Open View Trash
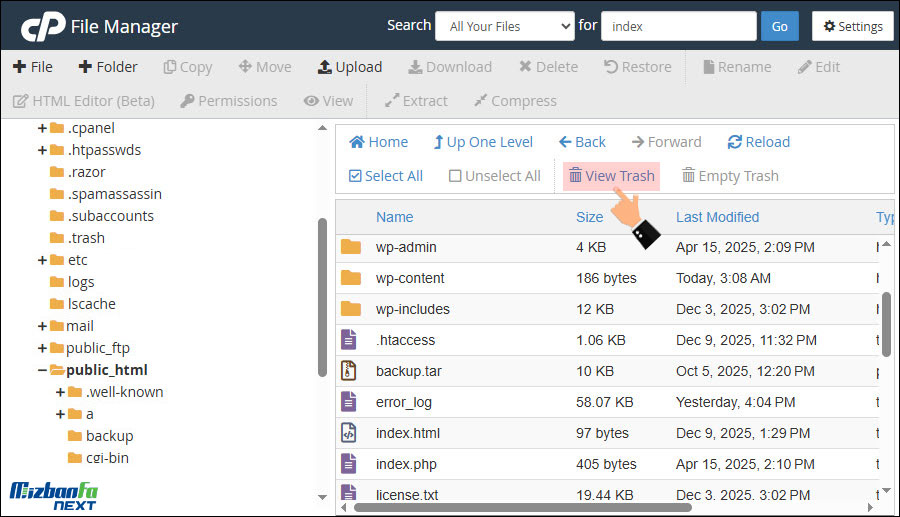This screenshot has width=900, height=517. coord(611,176)
